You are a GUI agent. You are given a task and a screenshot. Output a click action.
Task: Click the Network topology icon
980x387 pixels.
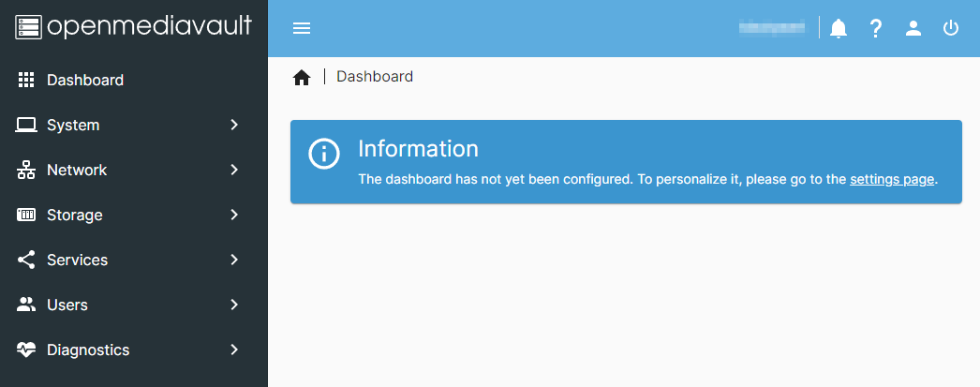pos(26,170)
